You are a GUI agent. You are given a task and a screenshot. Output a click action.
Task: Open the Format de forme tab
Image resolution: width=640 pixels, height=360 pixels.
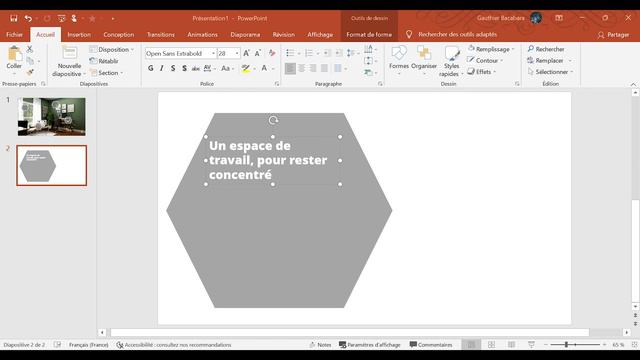[x=369, y=35]
